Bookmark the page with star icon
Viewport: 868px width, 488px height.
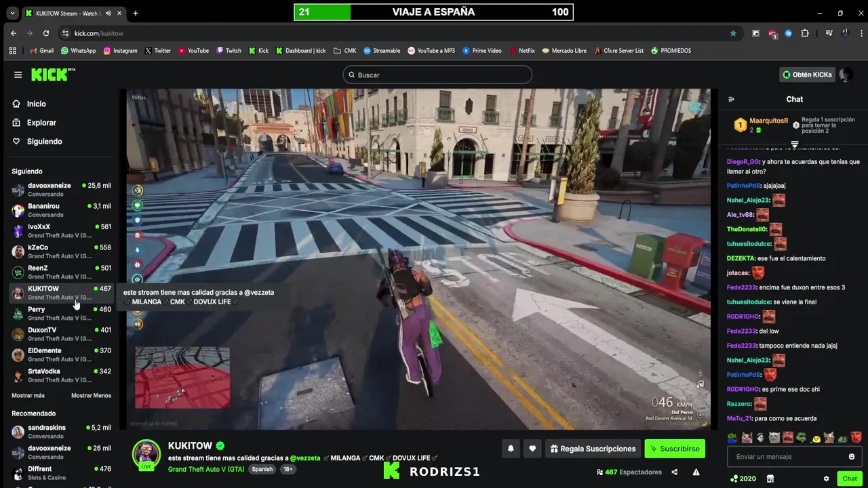coord(733,33)
